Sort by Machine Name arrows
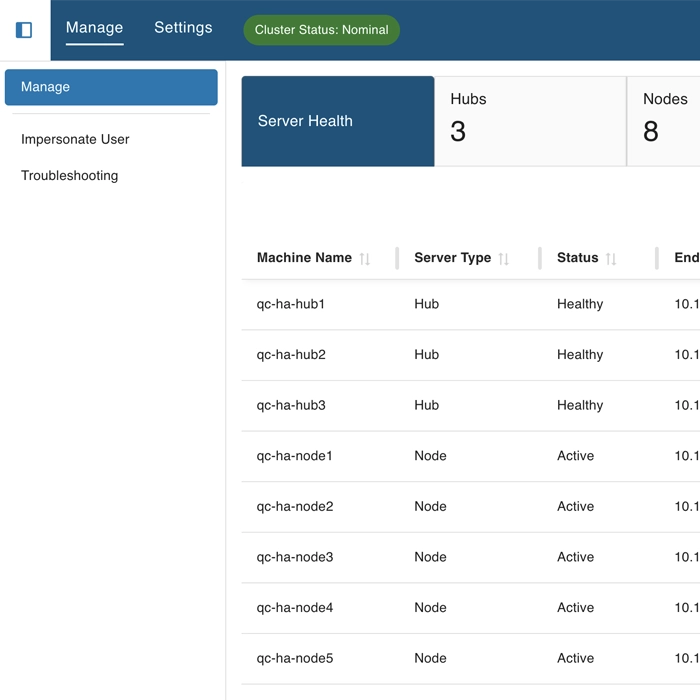700x700 pixels. pyautogui.click(x=365, y=258)
